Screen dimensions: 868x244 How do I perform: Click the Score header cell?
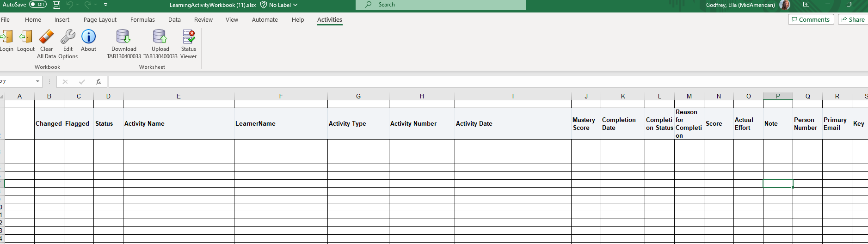click(x=719, y=123)
